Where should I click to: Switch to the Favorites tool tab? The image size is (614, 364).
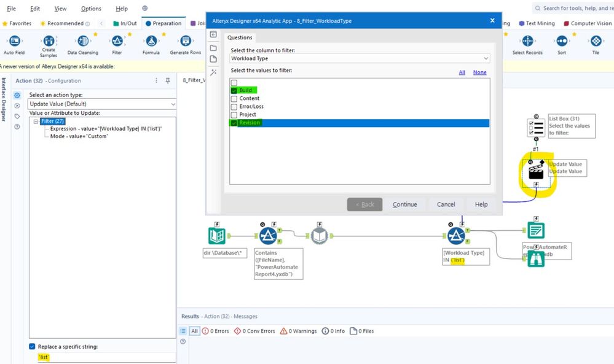click(17, 23)
